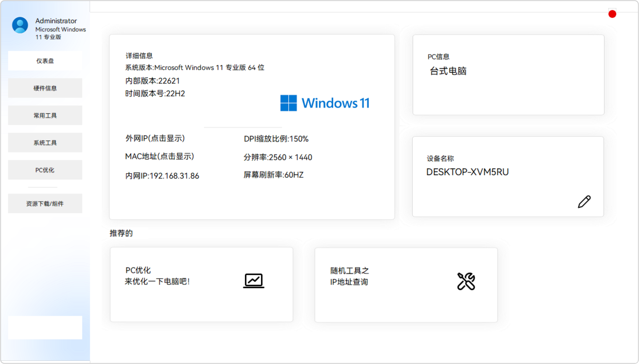Viewport: 639px width, 364px height.
Task: Reveal MAC地址(点击显示) address
Action: (160, 157)
